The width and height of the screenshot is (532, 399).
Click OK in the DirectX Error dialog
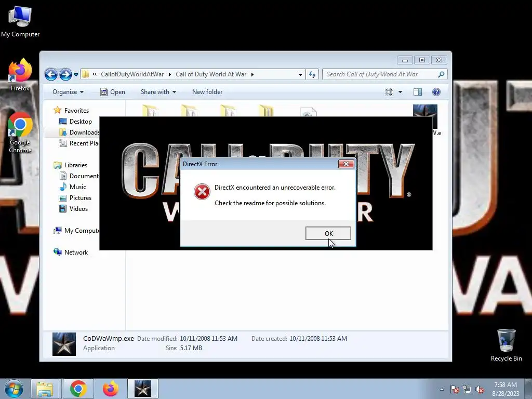coord(328,233)
